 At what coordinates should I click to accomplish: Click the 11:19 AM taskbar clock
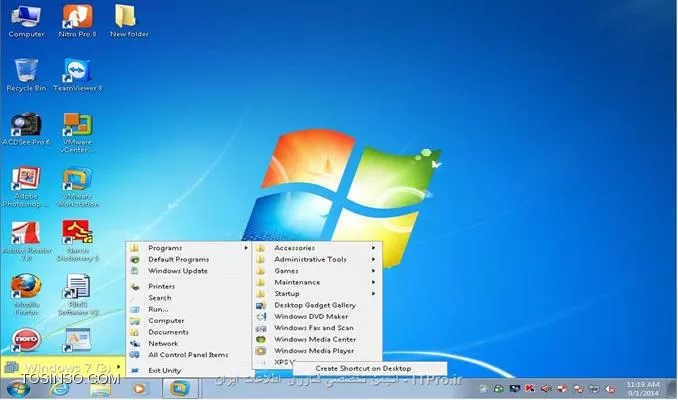643,388
